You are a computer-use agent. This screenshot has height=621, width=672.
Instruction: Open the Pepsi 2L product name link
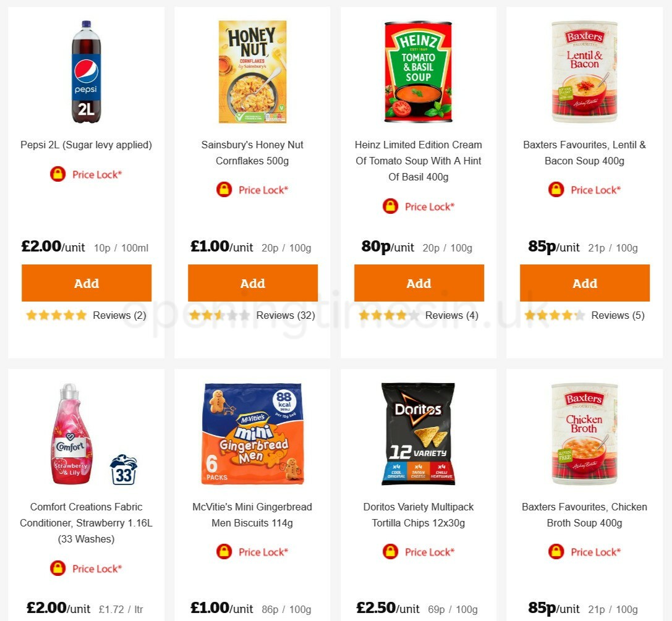pyautogui.click(x=86, y=145)
